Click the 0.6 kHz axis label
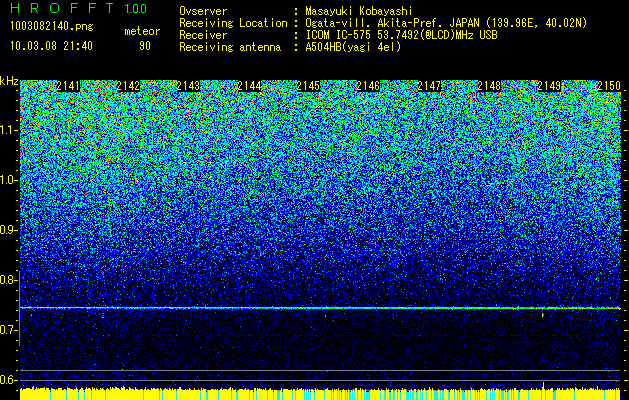The height and width of the screenshot is (400, 629). pyautogui.click(x=8, y=380)
